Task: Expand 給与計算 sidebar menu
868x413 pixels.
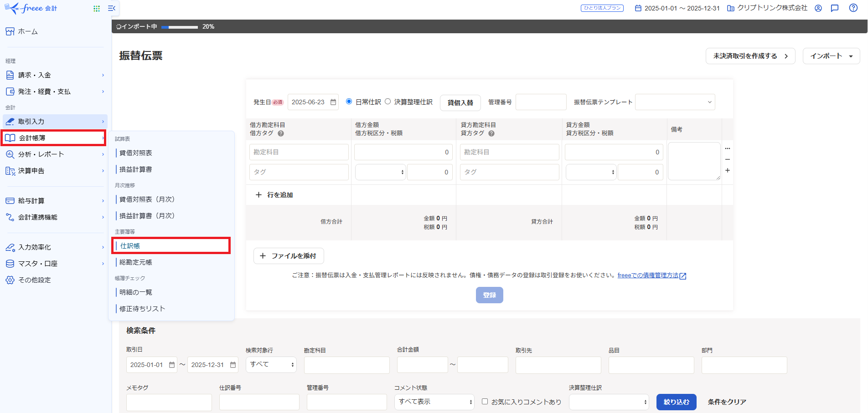Action: coord(55,201)
